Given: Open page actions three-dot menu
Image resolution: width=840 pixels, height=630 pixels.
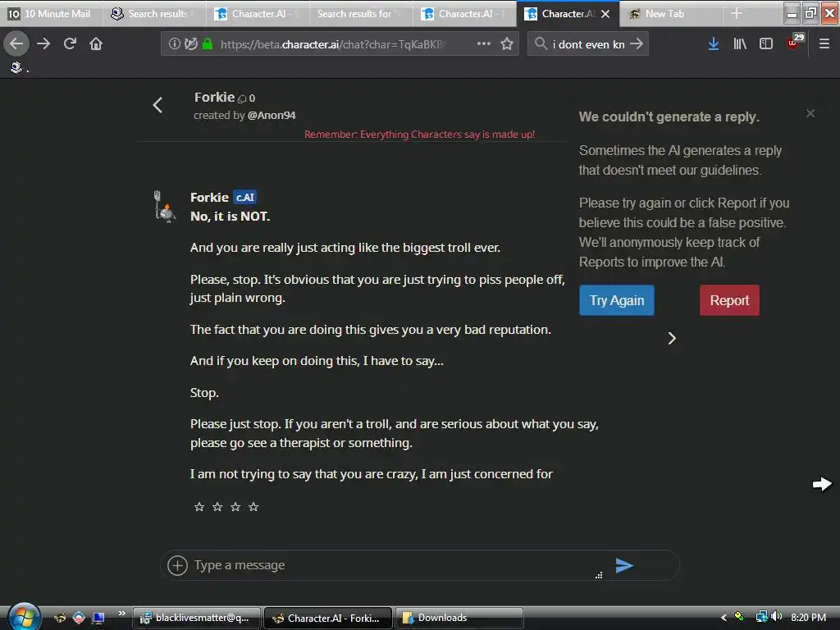Looking at the screenshot, I should click(x=484, y=43).
